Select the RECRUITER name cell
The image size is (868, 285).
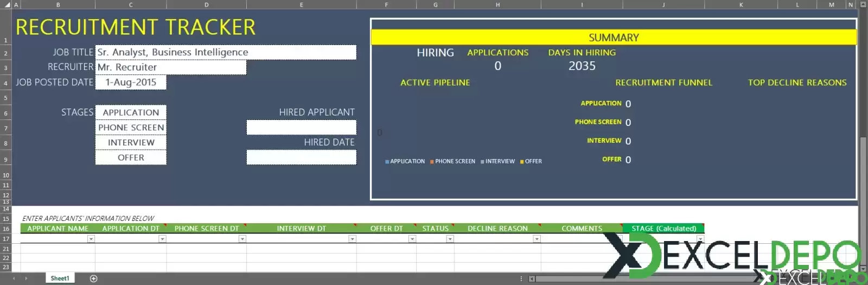tap(171, 67)
